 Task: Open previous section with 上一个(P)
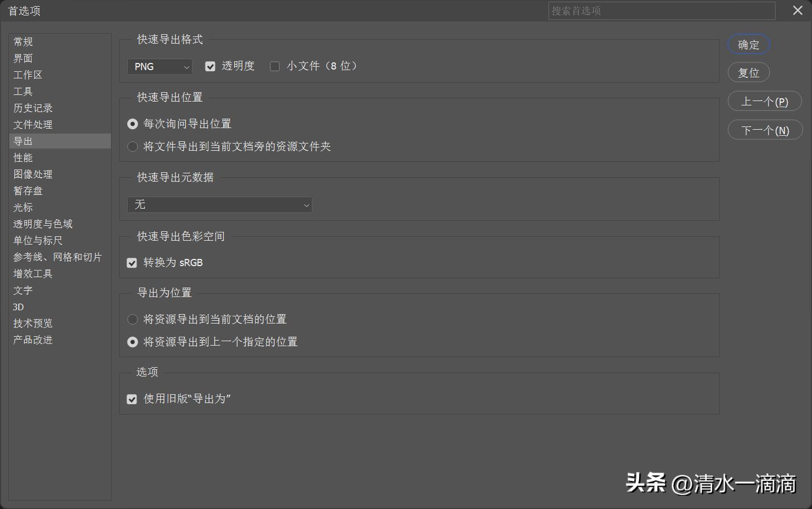tap(764, 101)
